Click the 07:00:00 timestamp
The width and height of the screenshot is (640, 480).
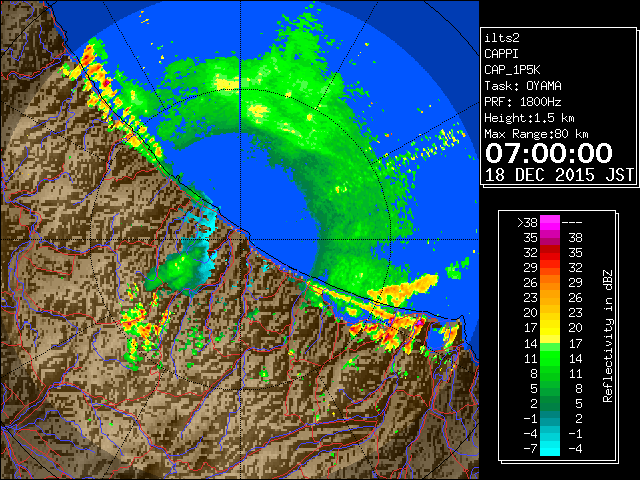coord(549,153)
